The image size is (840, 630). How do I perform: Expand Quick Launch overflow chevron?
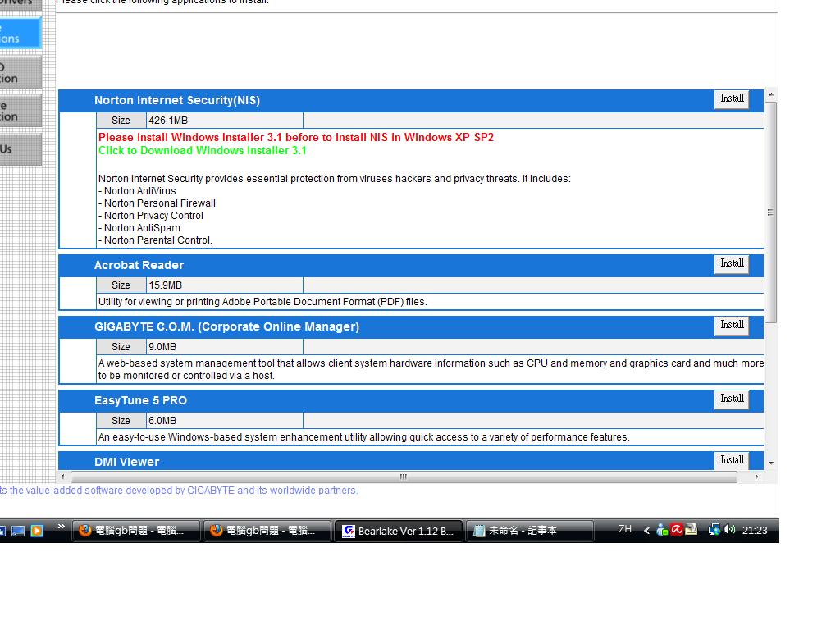click(x=61, y=527)
